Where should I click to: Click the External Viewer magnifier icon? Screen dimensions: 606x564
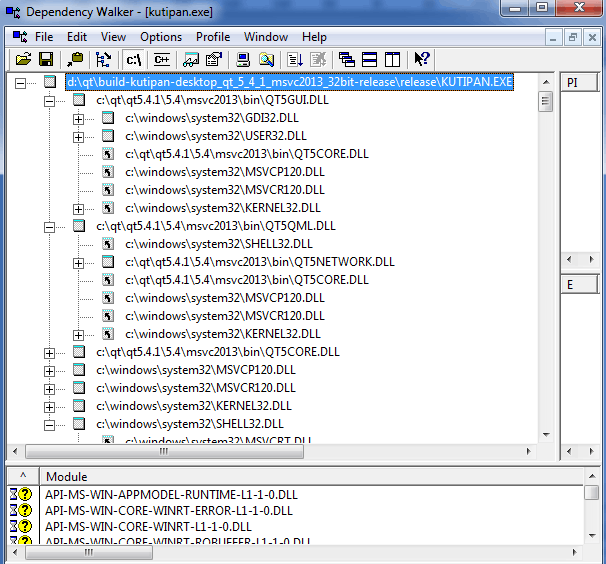coord(267,60)
